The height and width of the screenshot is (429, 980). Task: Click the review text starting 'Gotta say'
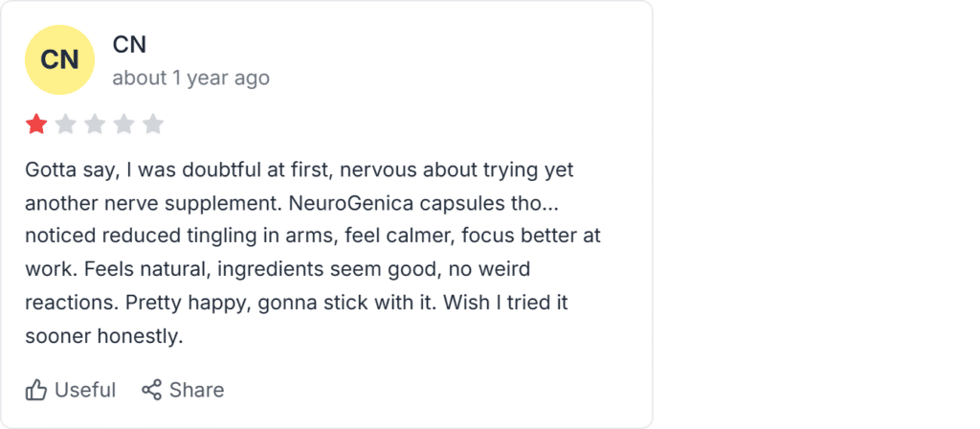click(x=313, y=253)
